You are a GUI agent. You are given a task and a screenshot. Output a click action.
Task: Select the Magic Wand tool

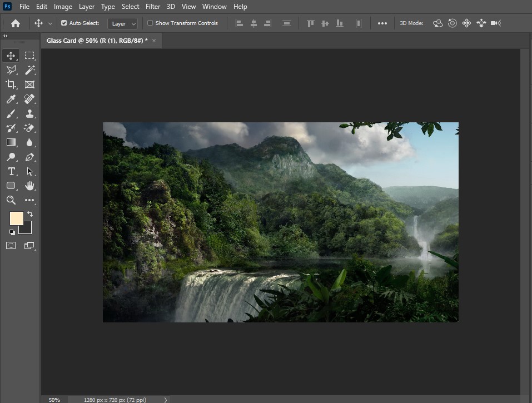[29, 70]
